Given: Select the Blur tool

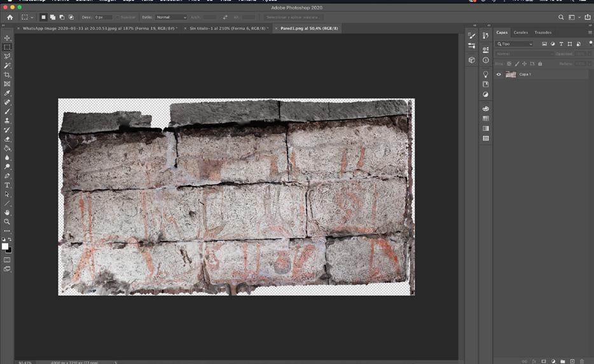Looking at the screenshot, I should pyautogui.click(x=7, y=158).
